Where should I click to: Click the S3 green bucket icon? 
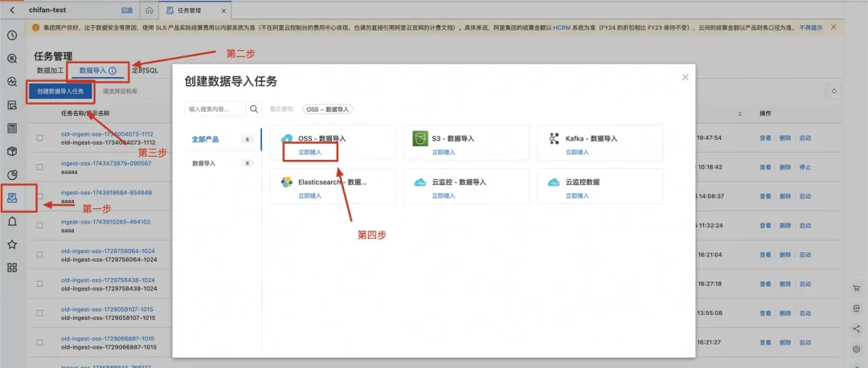[x=421, y=138]
